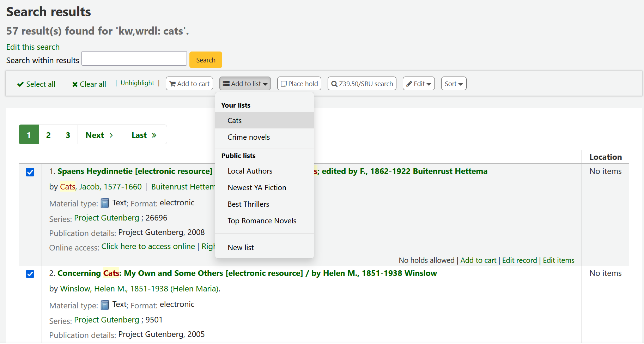
Task: Uncheck the checkbox next to Concerning Cats
Action: [x=30, y=274]
